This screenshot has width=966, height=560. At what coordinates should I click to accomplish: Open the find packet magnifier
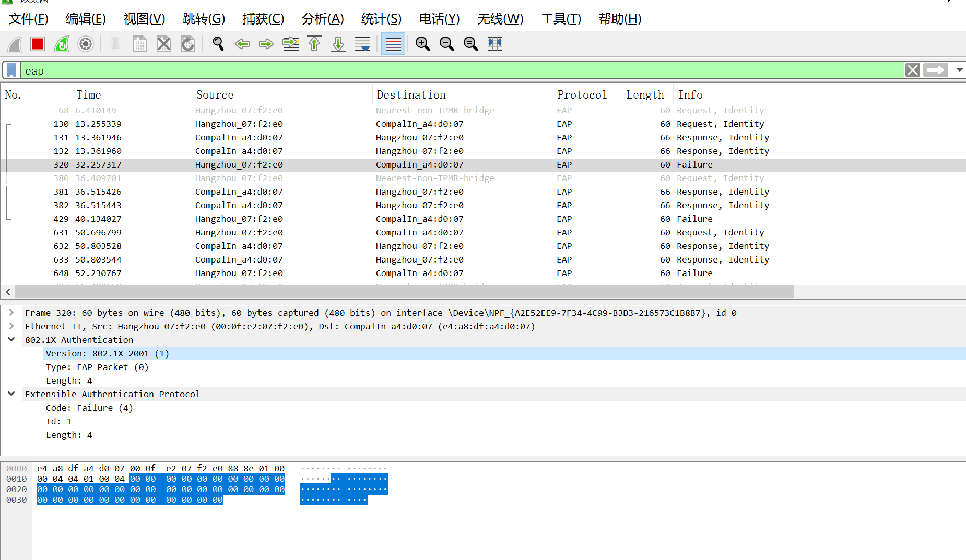pyautogui.click(x=218, y=44)
